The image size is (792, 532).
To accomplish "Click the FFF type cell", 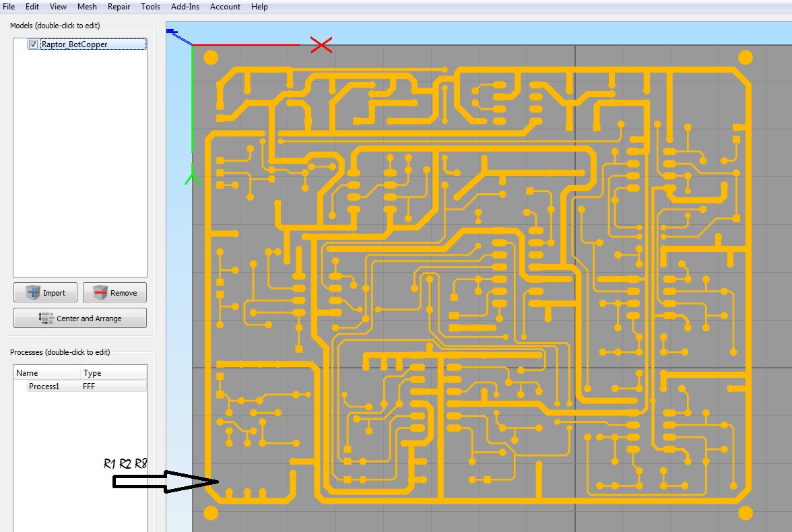I will click(89, 387).
